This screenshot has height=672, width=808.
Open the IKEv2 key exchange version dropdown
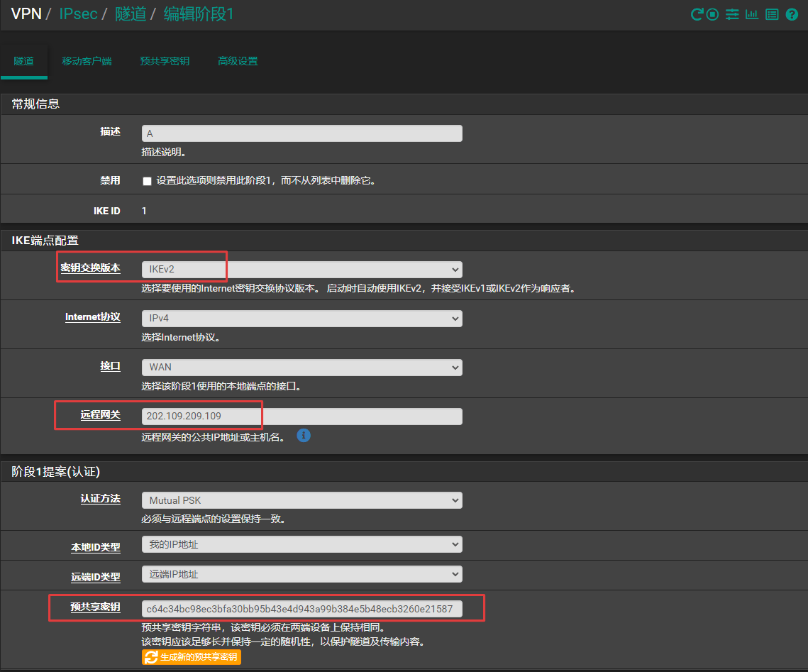(301, 270)
